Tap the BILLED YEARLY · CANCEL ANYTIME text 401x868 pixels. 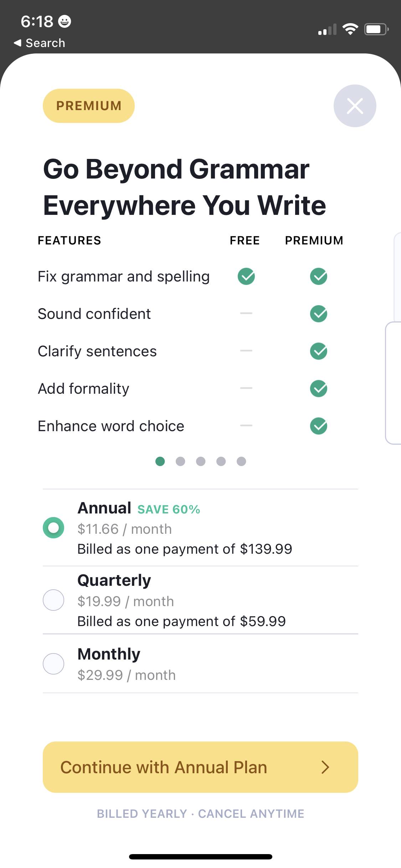pos(200,813)
